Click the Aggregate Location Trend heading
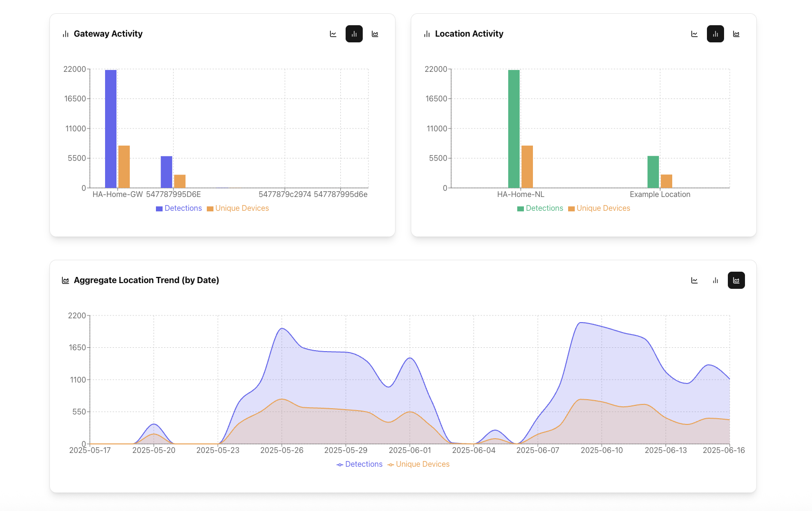Screen dimensions: 812x511 click(x=146, y=280)
